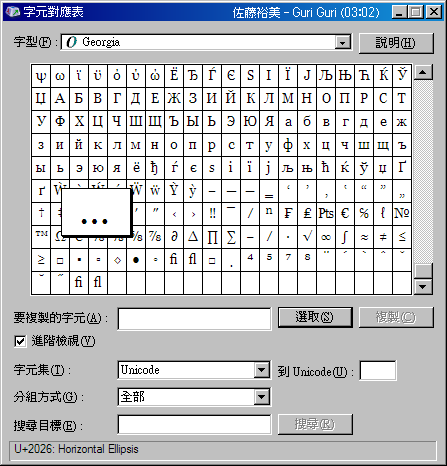Select the superscript 7 character
The image size is (447, 466).
288,260
